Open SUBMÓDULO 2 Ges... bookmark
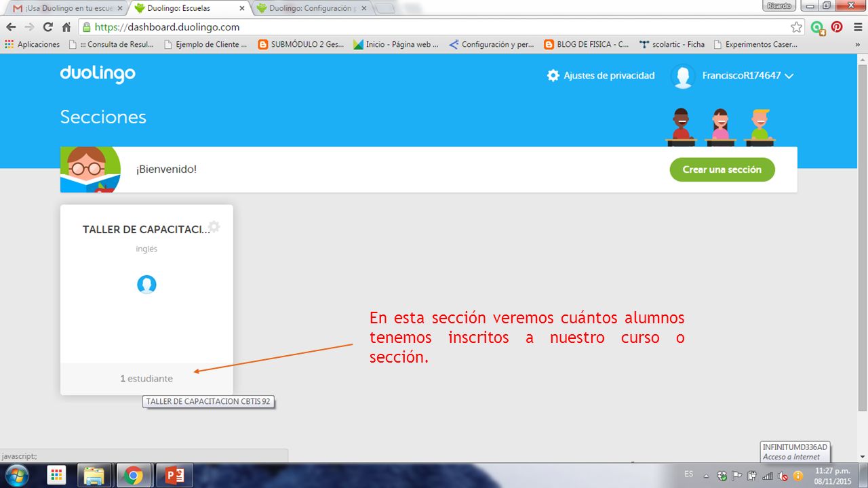 point(300,44)
